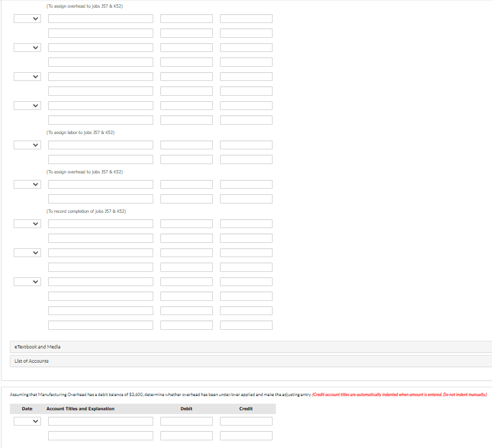Screen dimensions: 492x448
Task: Click the last credit field before eTextbook section
Action: pyautogui.click(x=246, y=324)
